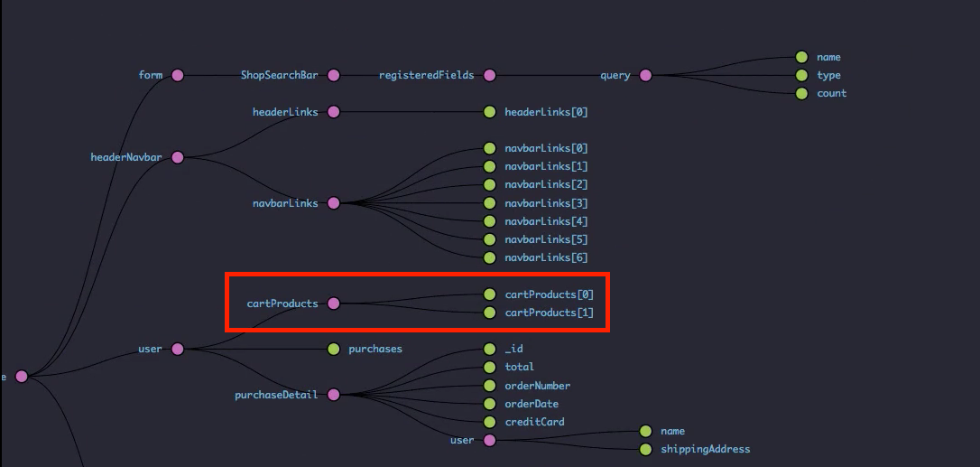This screenshot has width=980, height=467.
Task: Click the type node under query
Action: tap(801, 75)
